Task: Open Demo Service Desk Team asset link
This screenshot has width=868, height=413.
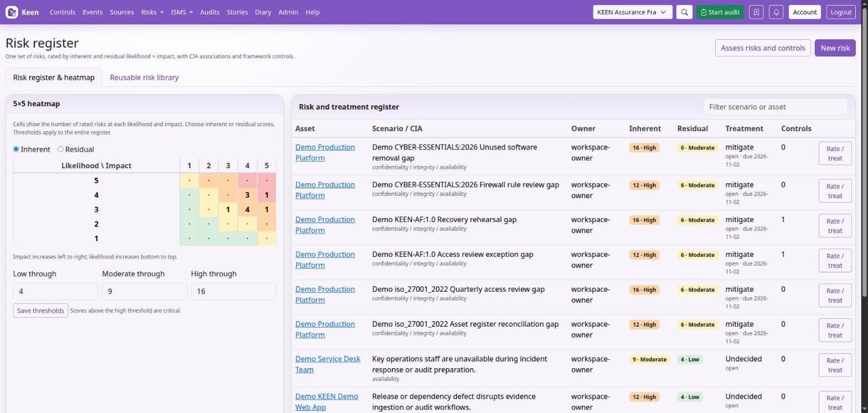Action: pyautogui.click(x=328, y=364)
